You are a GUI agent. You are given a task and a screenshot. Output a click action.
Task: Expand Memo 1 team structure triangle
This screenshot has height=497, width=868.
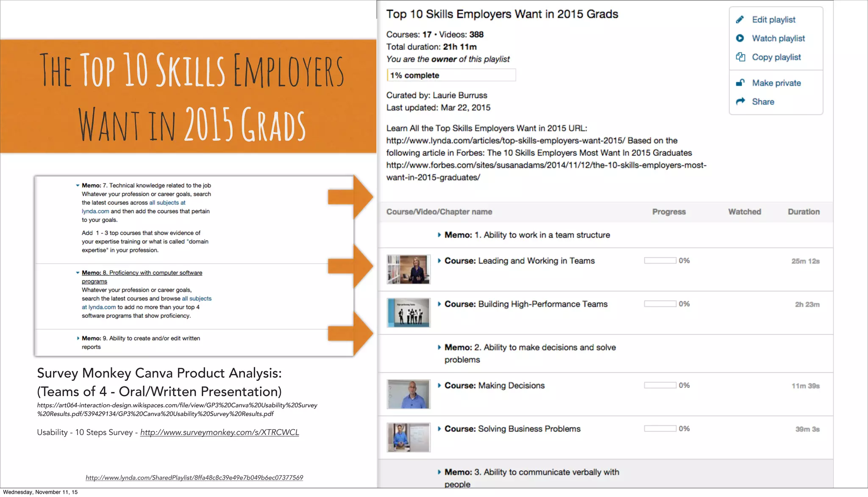pyautogui.click(x=439, y=235)
